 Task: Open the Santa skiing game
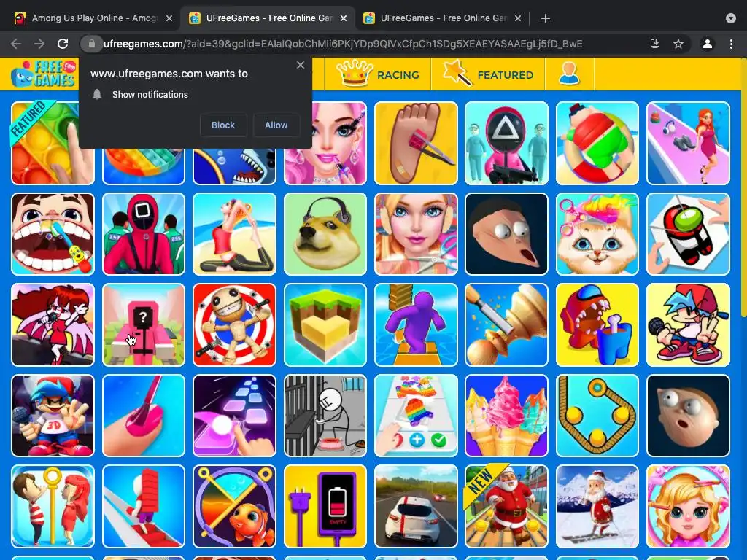(597, 507)
